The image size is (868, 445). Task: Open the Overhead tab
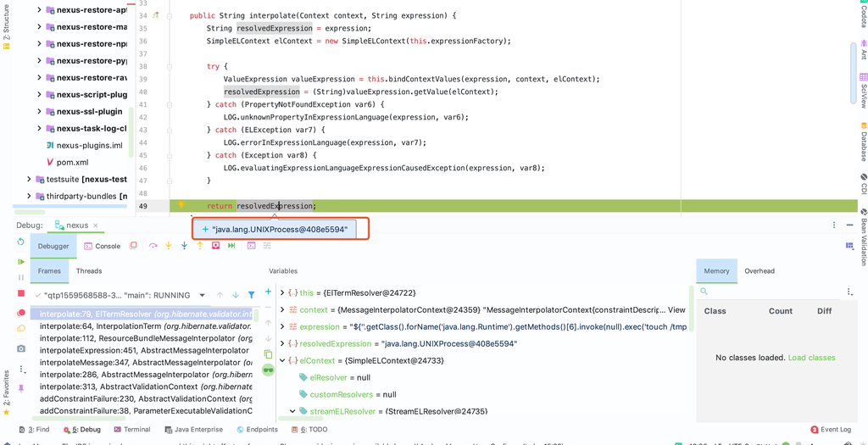[759, 270]
